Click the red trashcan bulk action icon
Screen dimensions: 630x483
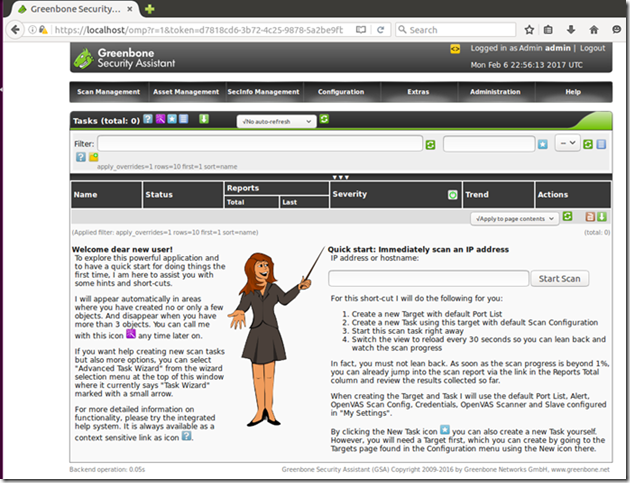(590, 217)
